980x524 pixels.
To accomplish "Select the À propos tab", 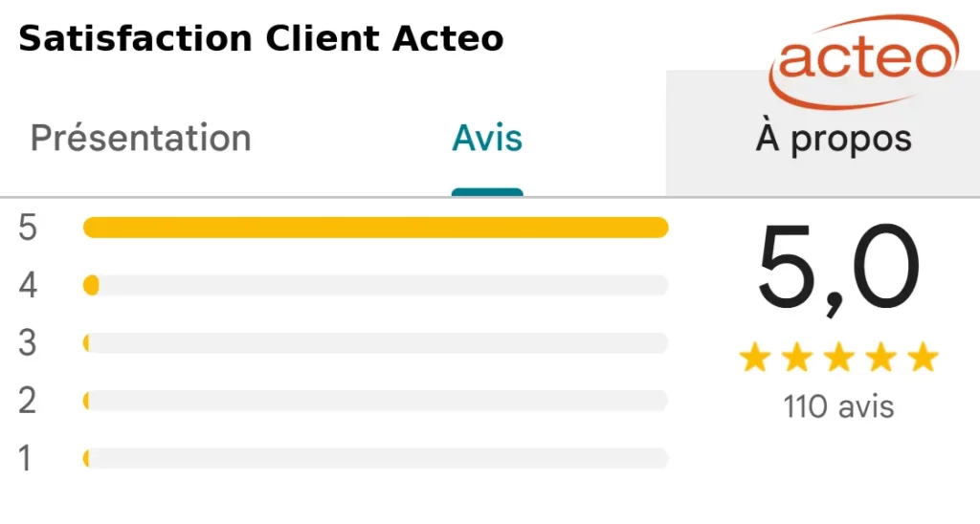I will [833, 139].
